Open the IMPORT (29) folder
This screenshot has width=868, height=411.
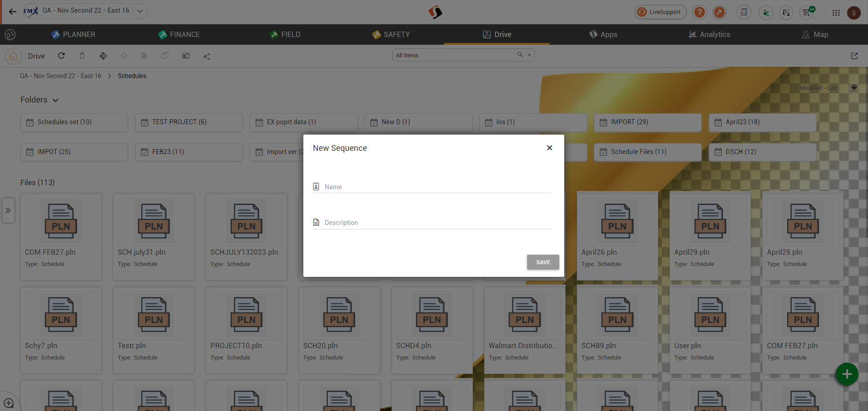[648, 122]
